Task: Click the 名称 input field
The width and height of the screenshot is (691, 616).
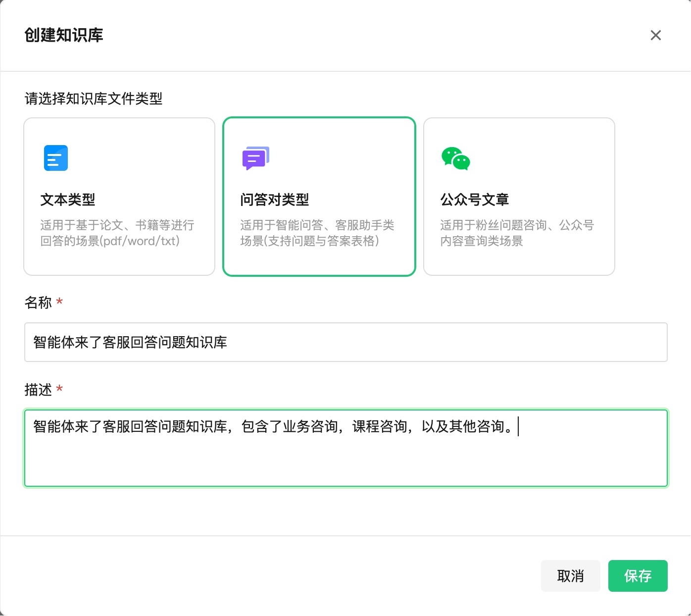Action: [x=345, y=342]
